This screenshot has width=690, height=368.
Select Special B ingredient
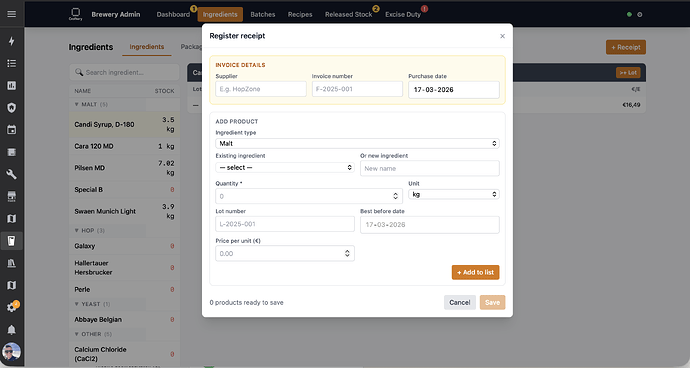(x=125, y=189)
